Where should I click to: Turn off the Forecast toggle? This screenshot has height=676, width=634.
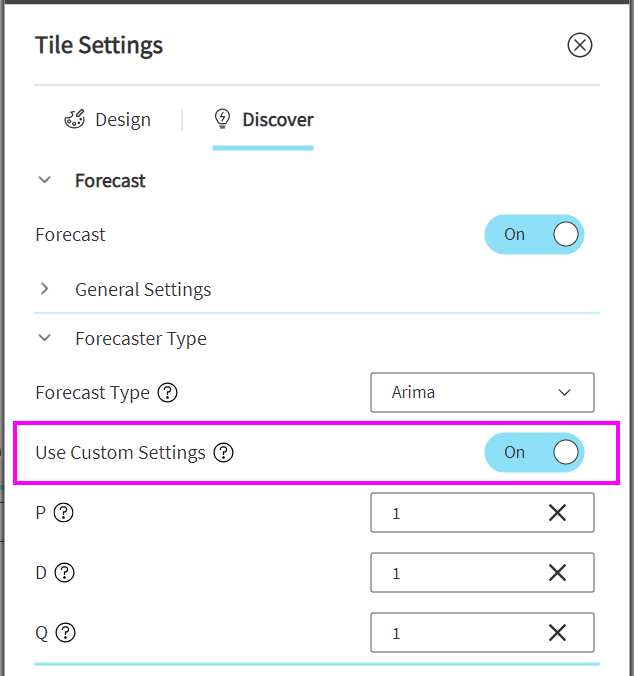[534, 234]
